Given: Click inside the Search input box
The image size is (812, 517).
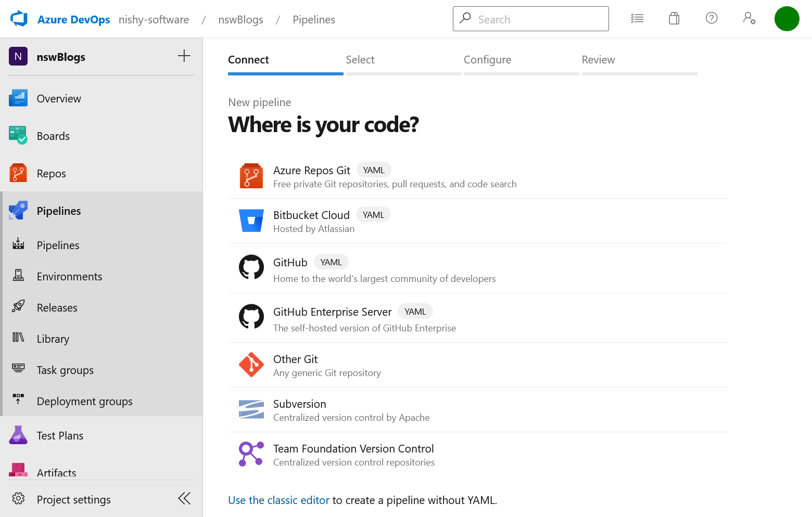Looking at the screenshot, I should pos(530,19).
